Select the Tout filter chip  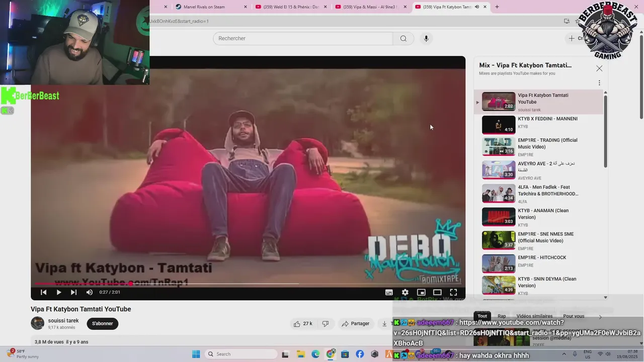pos(482,316)
